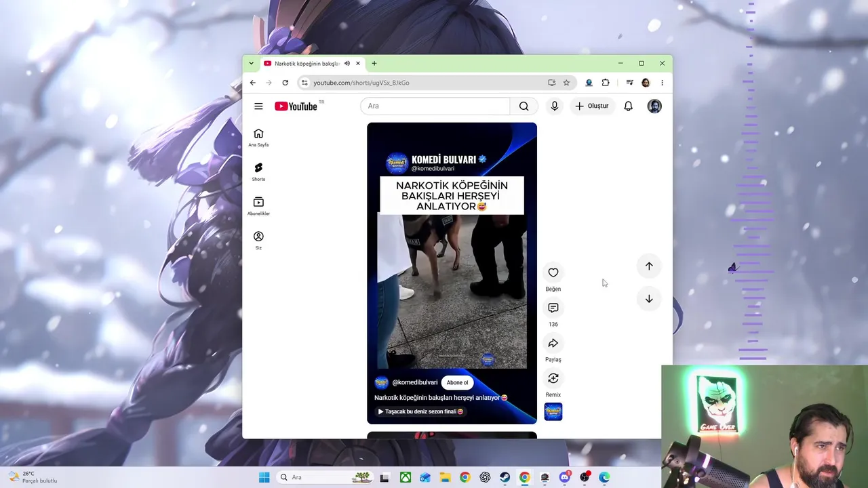Open a new browser tab

tap(374, 64)
